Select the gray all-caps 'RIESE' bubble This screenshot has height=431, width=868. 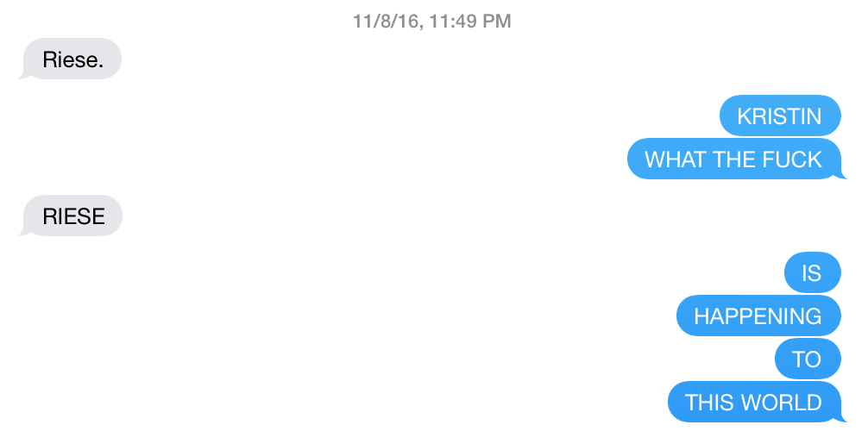click(x=72, y=215)
